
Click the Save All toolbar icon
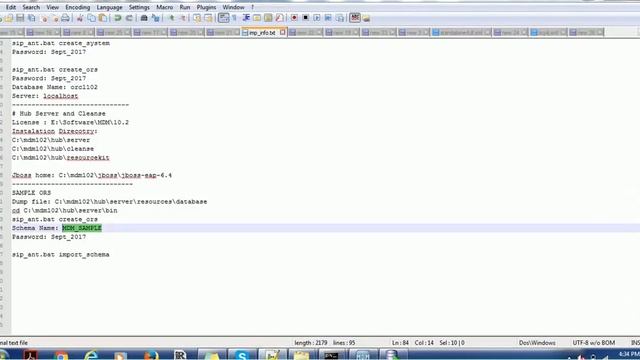click(x=31, y=18)
